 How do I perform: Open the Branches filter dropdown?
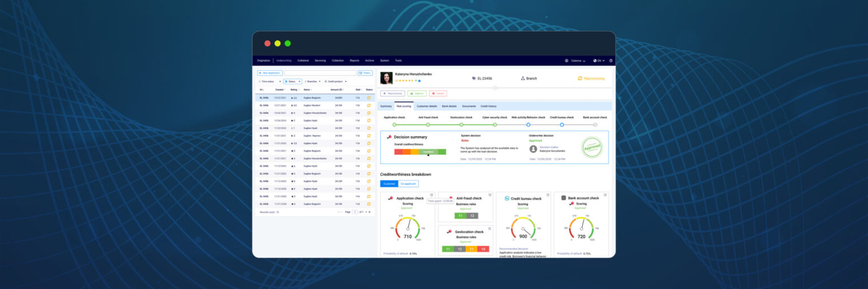point(313,81)
